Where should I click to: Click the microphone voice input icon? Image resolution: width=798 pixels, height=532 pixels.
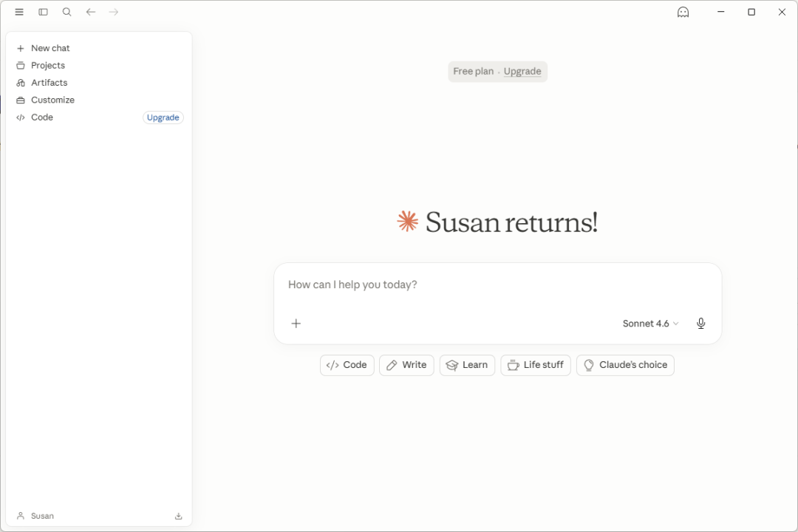click(700, 324)
